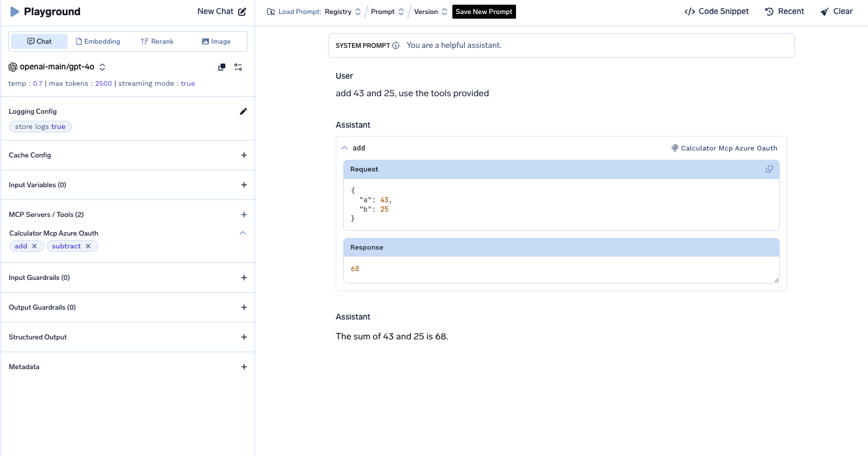
Task: Switch to the Chat tab
Action: 39,41
